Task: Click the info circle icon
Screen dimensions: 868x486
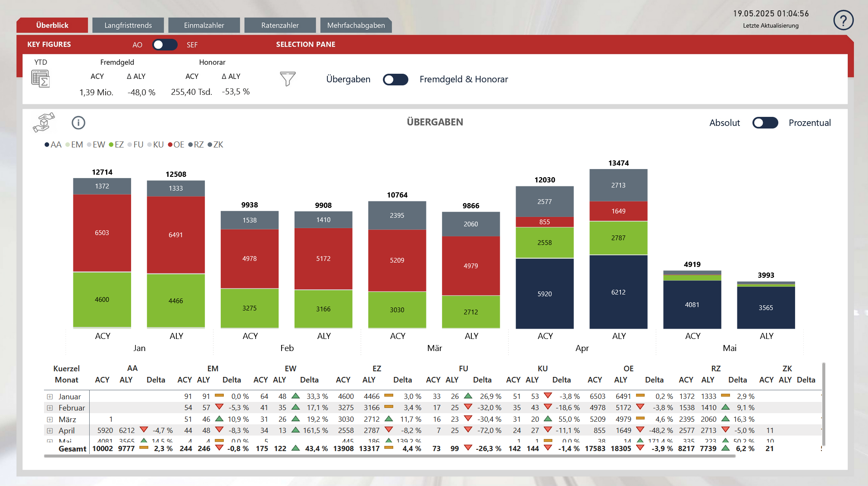Action: pyautogui.click(x=78, y=123)
